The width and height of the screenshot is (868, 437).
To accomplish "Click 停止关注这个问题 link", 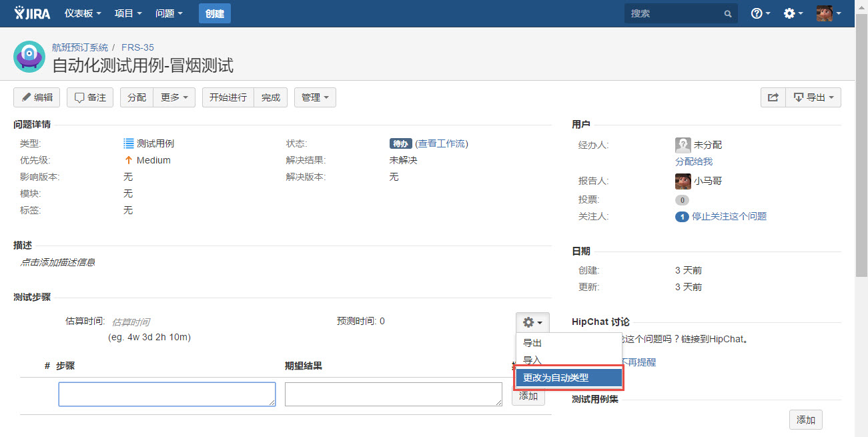I will (x=729, y=216).
